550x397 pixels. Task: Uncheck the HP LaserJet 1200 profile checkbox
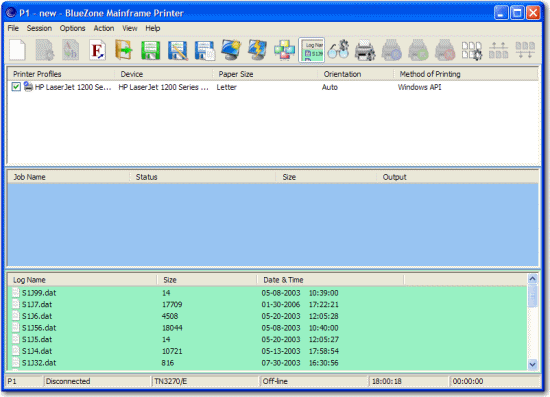click(16, 87)
